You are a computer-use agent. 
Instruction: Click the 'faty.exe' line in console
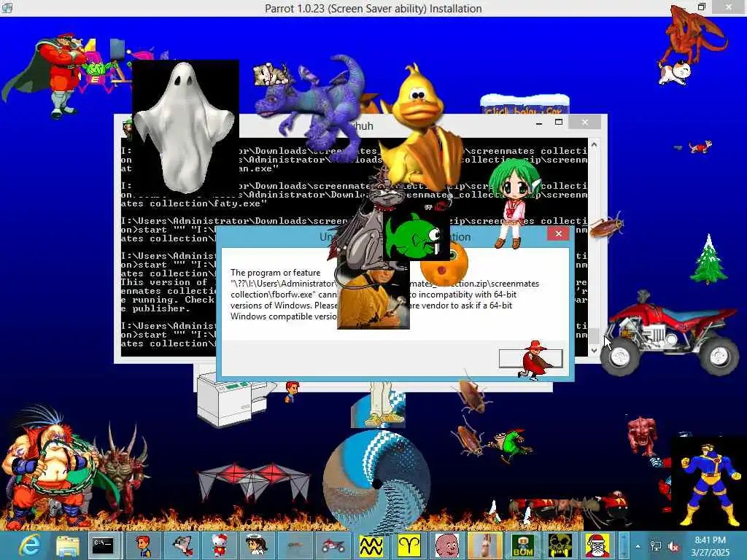pyautogui.click(x=193, y=204)
